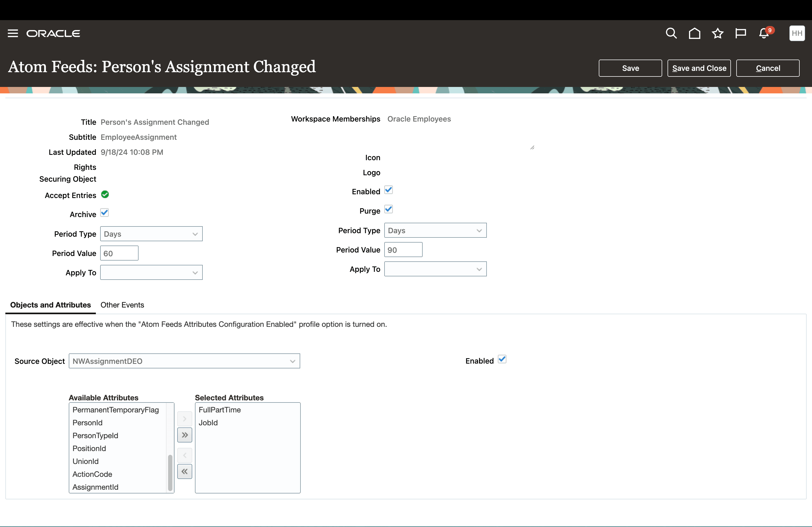Remove all selected attributes with double-left arrow

coord(184,471)
